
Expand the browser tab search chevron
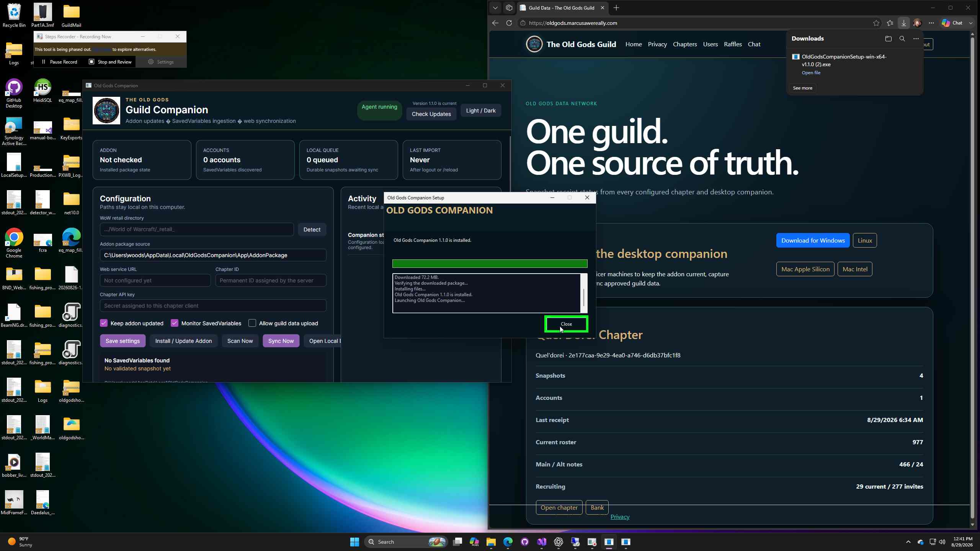coord(495,8)
